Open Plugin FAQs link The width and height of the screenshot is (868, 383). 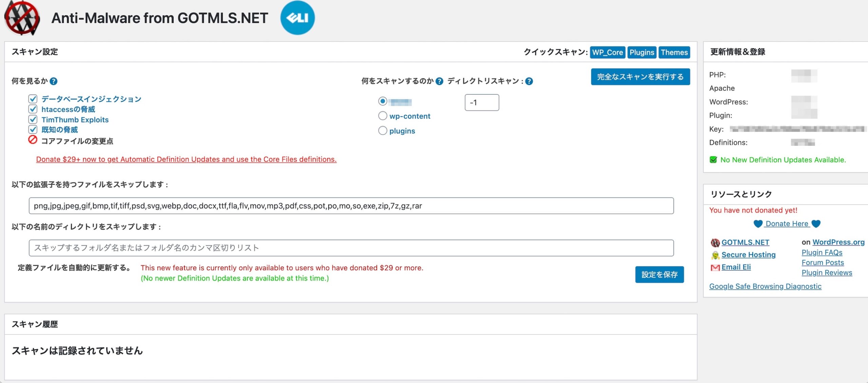pyautogui.click(x=822, y=253)
